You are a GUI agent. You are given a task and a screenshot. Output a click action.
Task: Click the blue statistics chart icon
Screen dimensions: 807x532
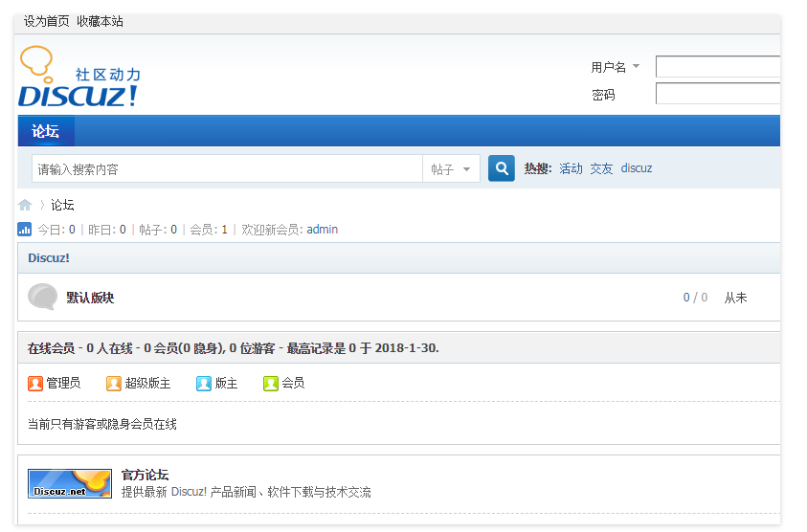coord(25,230)
